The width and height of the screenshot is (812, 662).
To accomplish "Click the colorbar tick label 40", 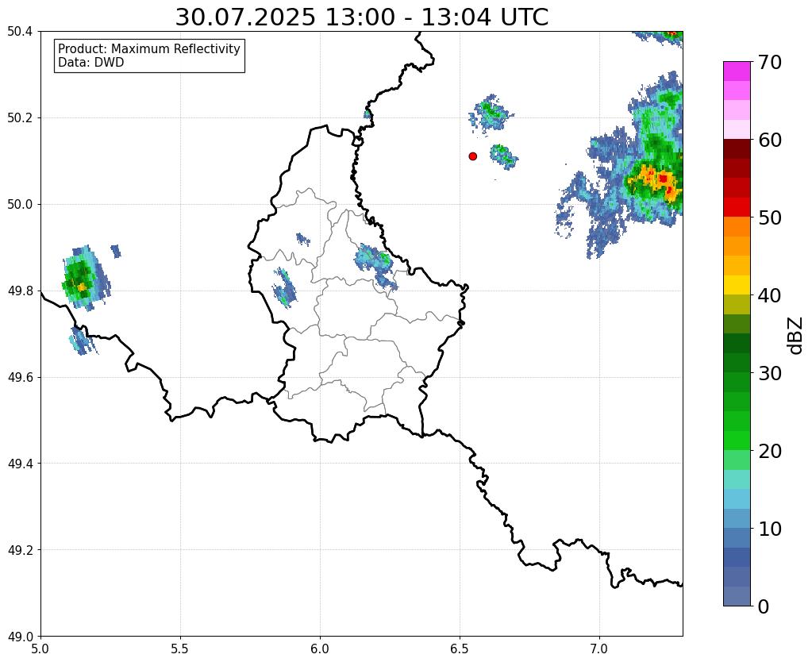I will pos(770,295).
